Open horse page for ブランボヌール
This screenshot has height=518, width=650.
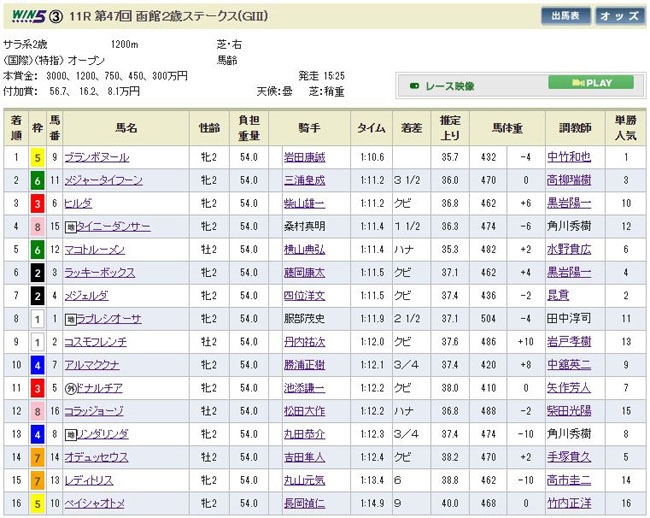point(96,158)
